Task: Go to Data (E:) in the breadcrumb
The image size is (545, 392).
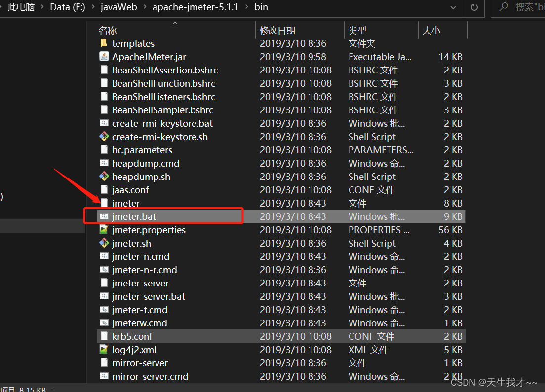Action: (68, 7)
